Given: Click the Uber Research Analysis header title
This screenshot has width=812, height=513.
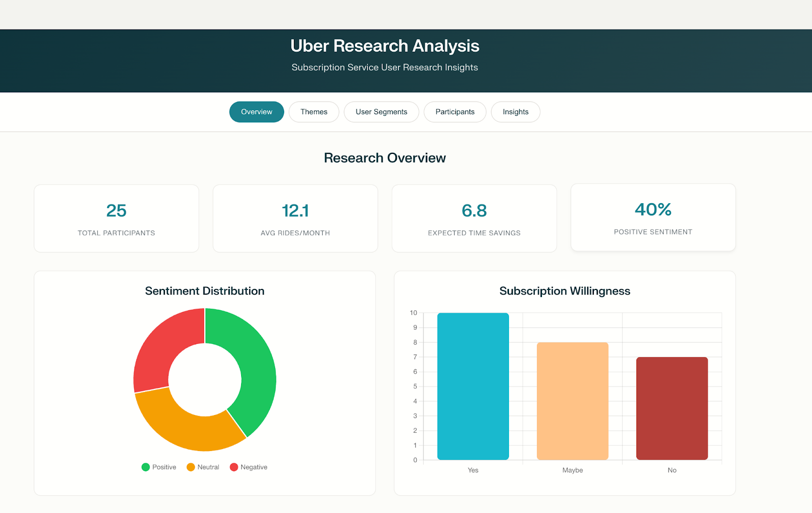Looking at the screenshot, I should tap(385, 46).
